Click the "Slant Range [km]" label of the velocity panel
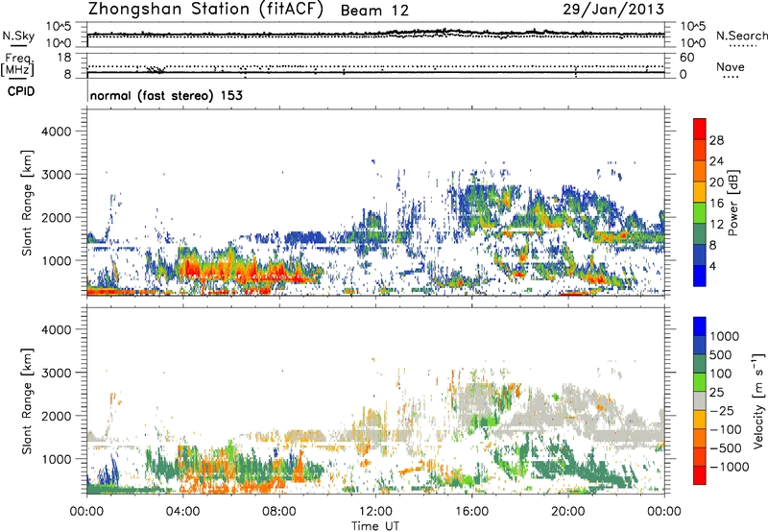This screenshot has height=532, width=768. coord(27,400)
